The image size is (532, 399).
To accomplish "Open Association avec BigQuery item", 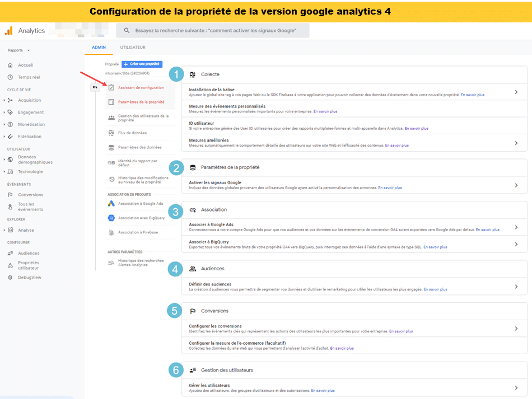I will click(141, 218).
